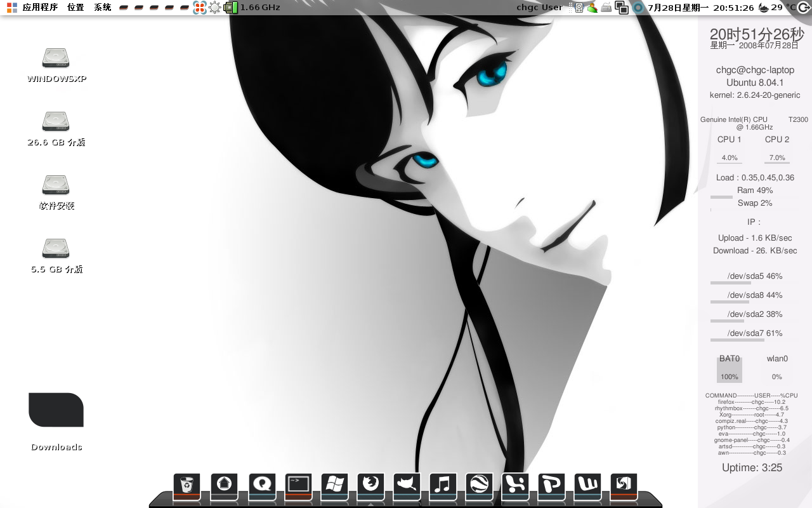Screen dimensions: 812x508
Task: Click the keyboard tray icon
Action: click(x=606, y=8)
